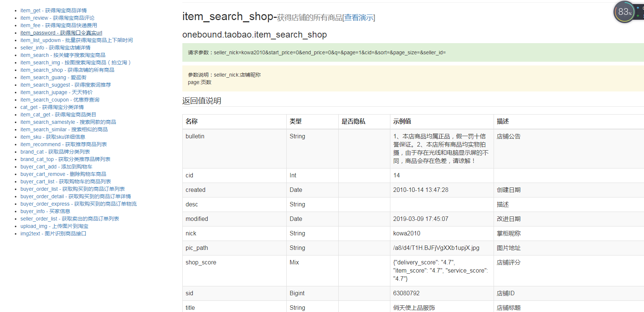The image size is (644, 312).
Task: Open the item_password API link
Action: [61, 33]
